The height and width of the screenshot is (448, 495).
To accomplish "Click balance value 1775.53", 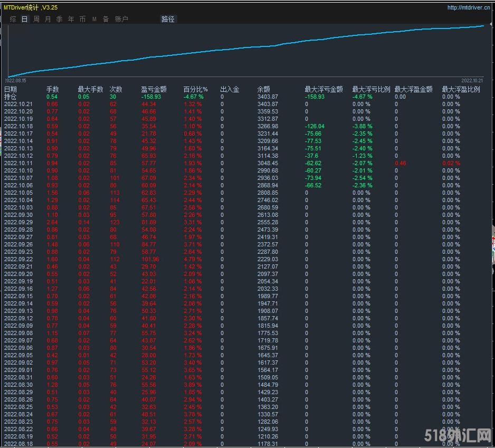I will pyautogui.click(x=268, y=333).
